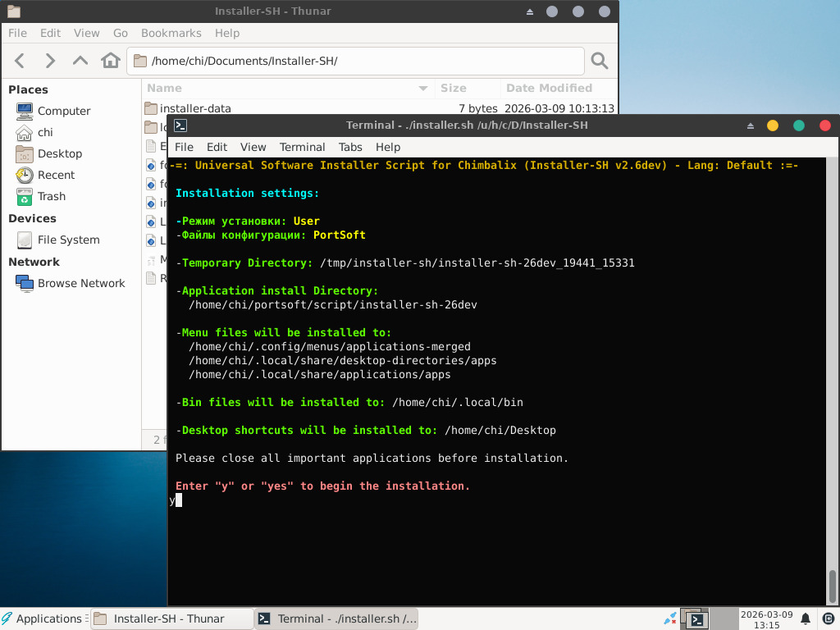840x630 pixels.
Task: Click Browse Network in the sidebar
Action: pos(80,283)
